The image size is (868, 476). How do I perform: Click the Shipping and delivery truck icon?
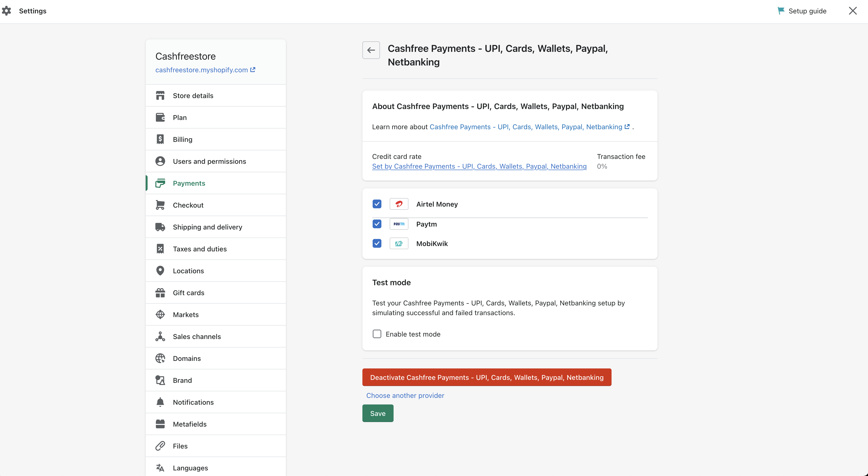point(160,227)
